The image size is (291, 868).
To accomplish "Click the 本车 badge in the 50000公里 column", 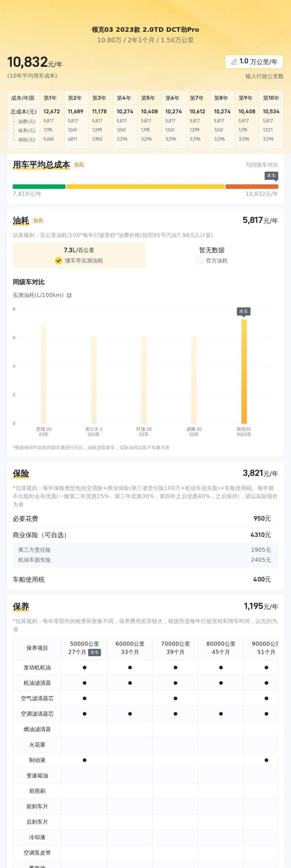I will pos(94,652).
